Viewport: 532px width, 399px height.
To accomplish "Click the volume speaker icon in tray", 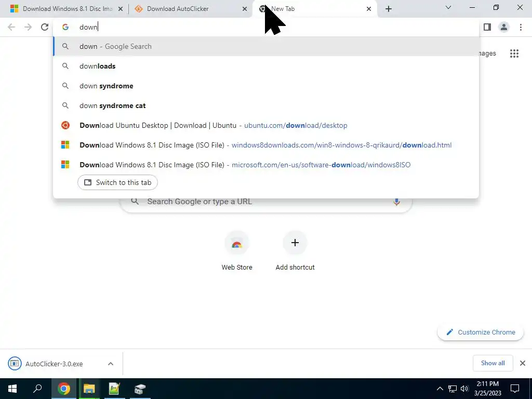I will [x=464, y=389].
